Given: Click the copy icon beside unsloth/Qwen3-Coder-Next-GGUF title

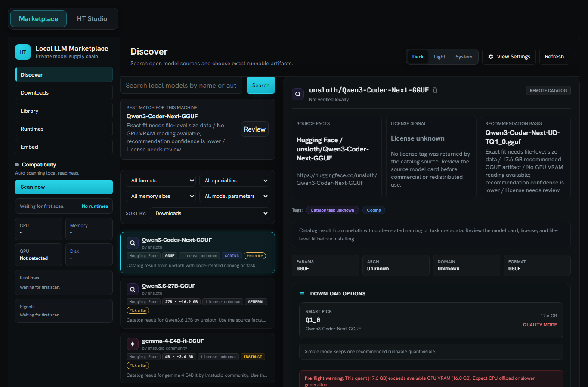Looking at the screenshot, I should click(435, 90).
